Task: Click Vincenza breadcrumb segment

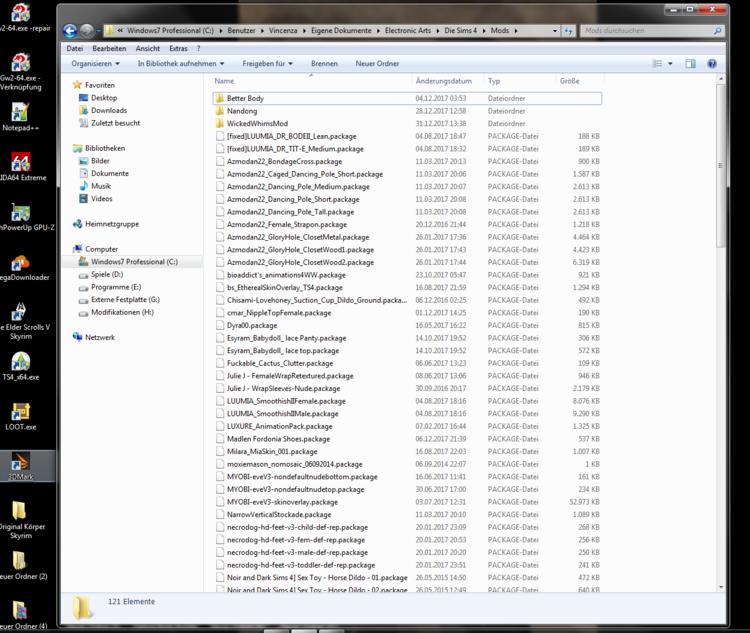Action: tap(283, 31)
